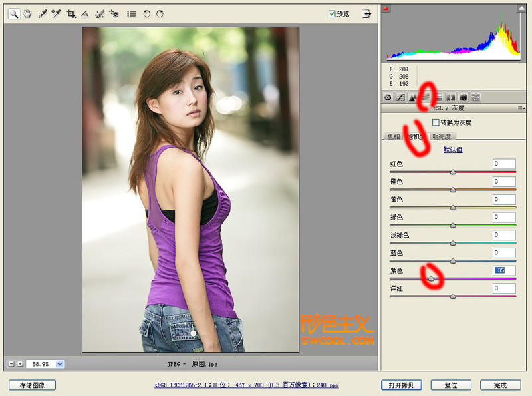This screenshot has height=396, width=532.
Task: Open the HSL / Grayscale panel icon
Action: click(426, 98)
